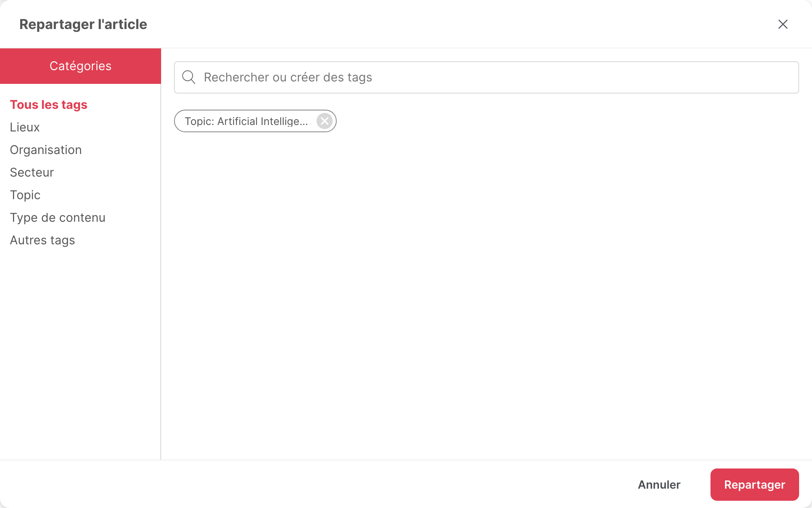Viewport: 812px width, 508px height.
Task: Open the Organisation category
Action: tap(46, 150)
